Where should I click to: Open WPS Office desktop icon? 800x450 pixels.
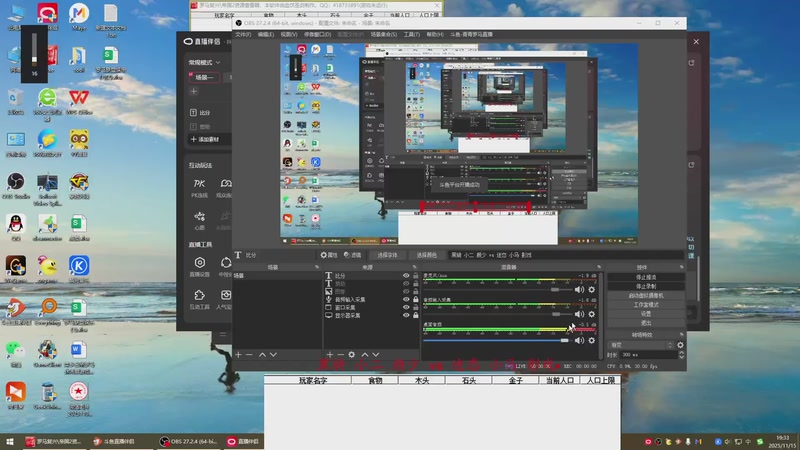click(x=79, y=101)
